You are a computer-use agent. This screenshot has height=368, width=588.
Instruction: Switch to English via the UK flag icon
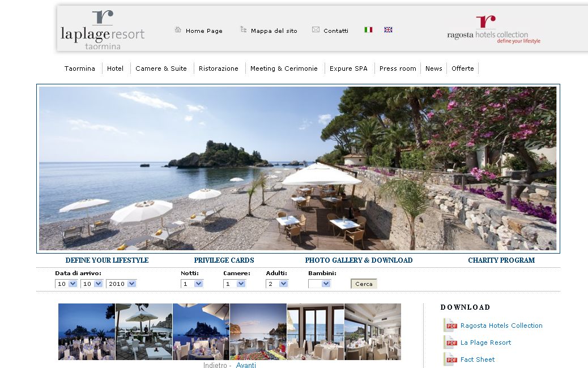coord(388,29)
